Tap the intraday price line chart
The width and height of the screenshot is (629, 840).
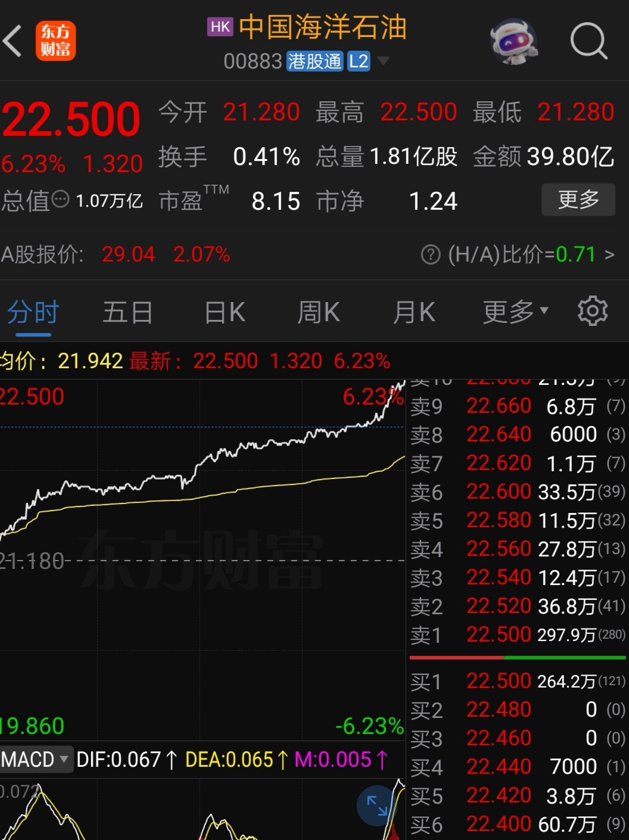(203, 560)
